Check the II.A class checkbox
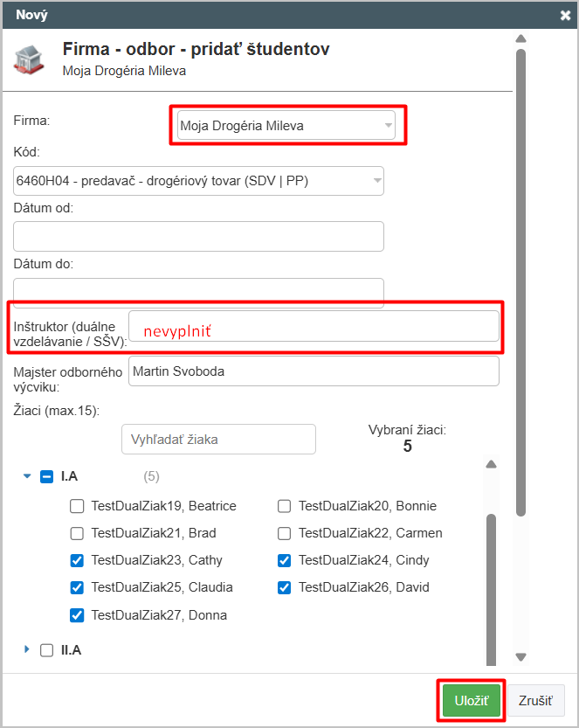 click(x=47, y=650)
